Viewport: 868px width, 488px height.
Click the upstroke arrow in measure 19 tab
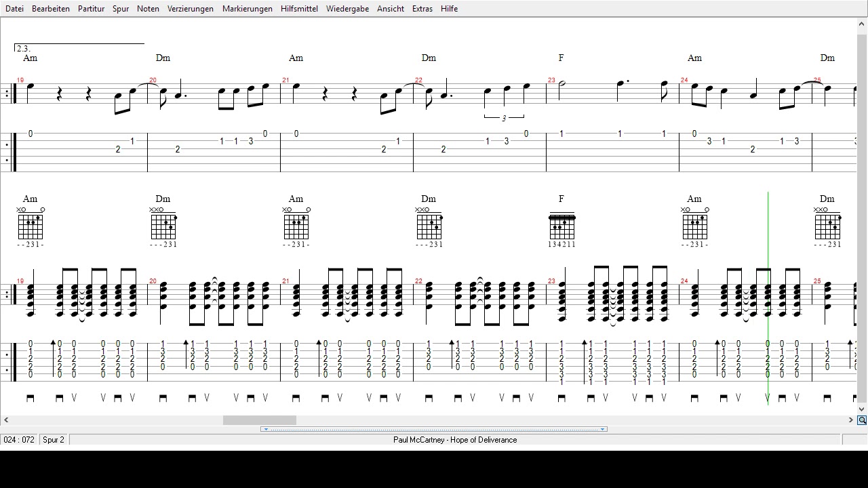click(x=53, y=358)
